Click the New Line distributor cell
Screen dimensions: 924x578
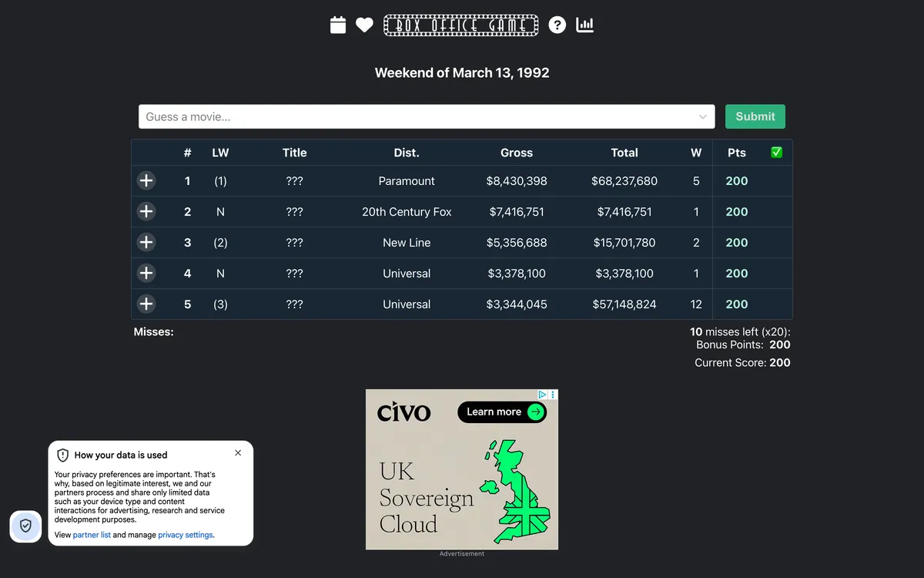click(x=407, y=243)
